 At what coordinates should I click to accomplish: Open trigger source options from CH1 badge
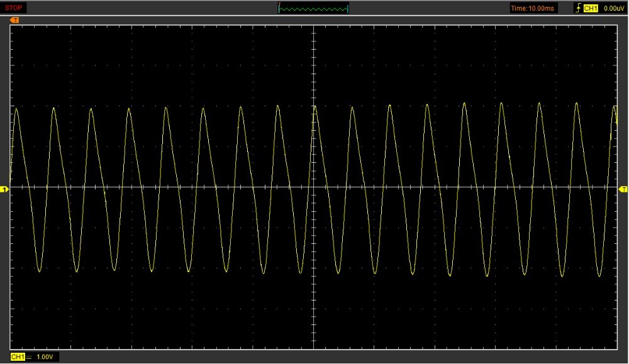(590, 8)
